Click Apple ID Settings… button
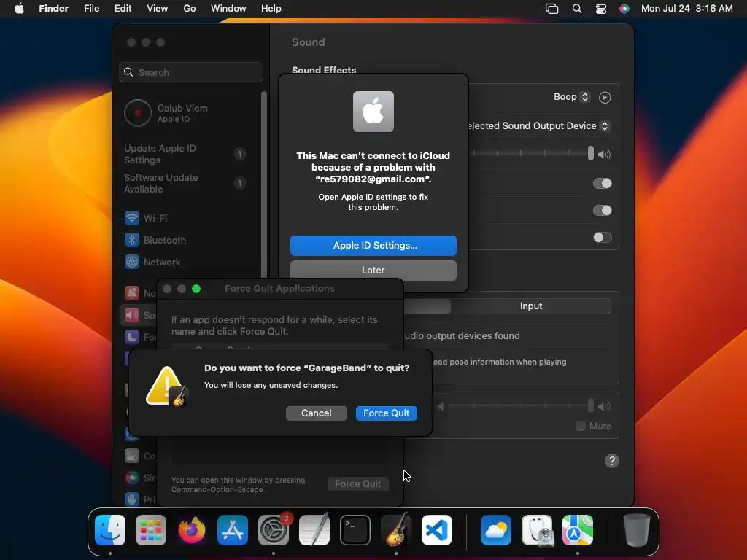This screenshot has width=747, height=560. [x=373, y=246]
